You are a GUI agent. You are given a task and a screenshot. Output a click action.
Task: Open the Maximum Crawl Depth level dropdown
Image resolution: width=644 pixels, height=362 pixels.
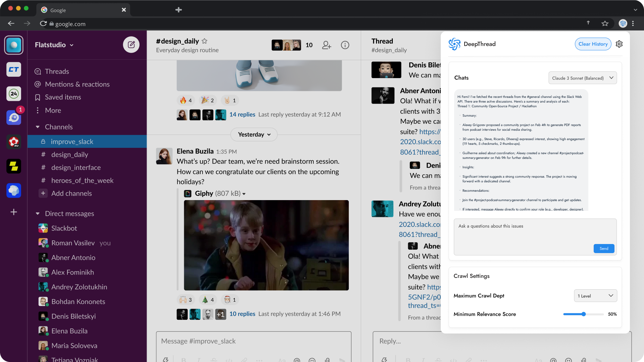click(x=595, y=296)
